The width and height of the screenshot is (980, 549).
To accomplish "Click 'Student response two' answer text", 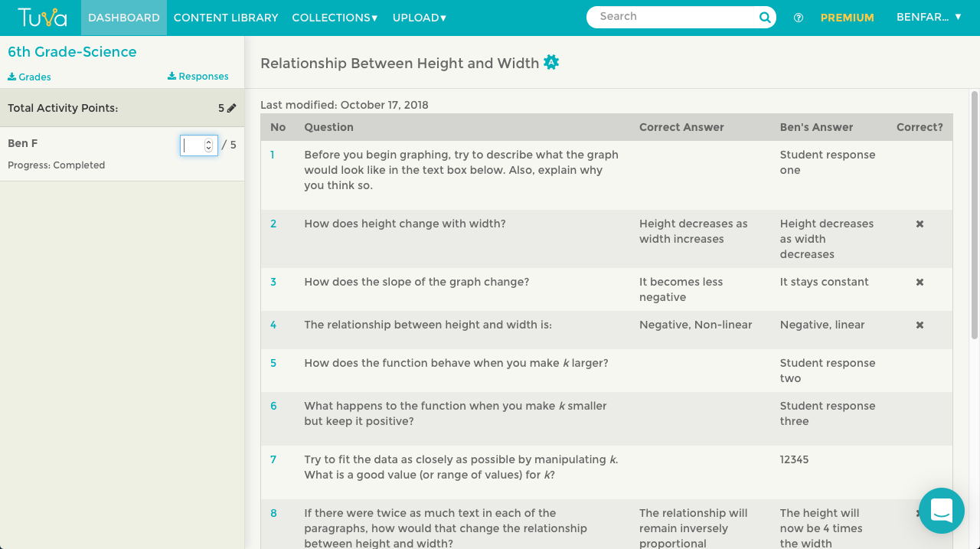I will 828,371.
